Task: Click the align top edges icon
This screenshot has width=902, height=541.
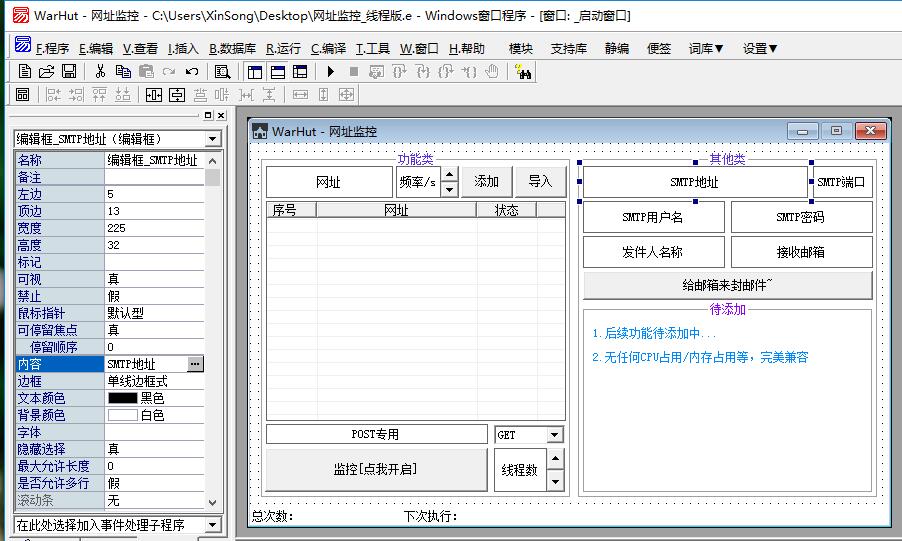Action: point(100,94)
